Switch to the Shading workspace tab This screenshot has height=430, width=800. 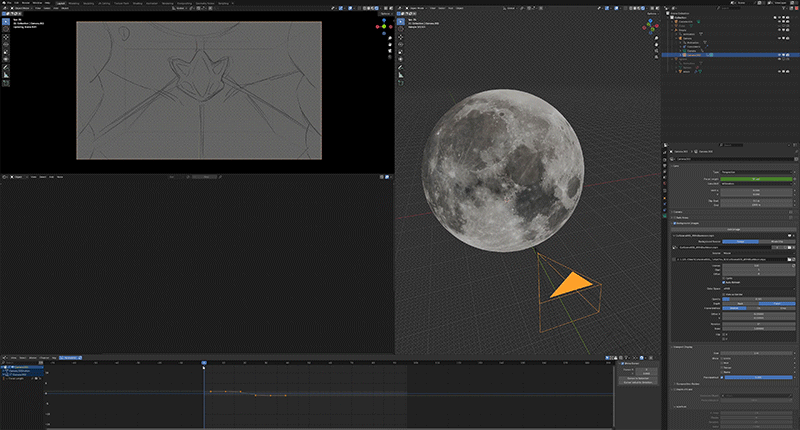point(137,3)
